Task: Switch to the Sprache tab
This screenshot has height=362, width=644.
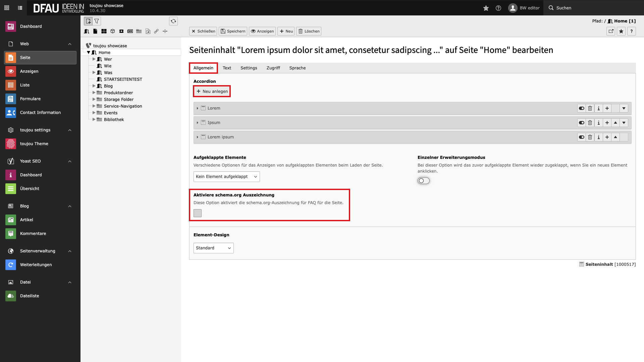Action: tap(297, 68)
